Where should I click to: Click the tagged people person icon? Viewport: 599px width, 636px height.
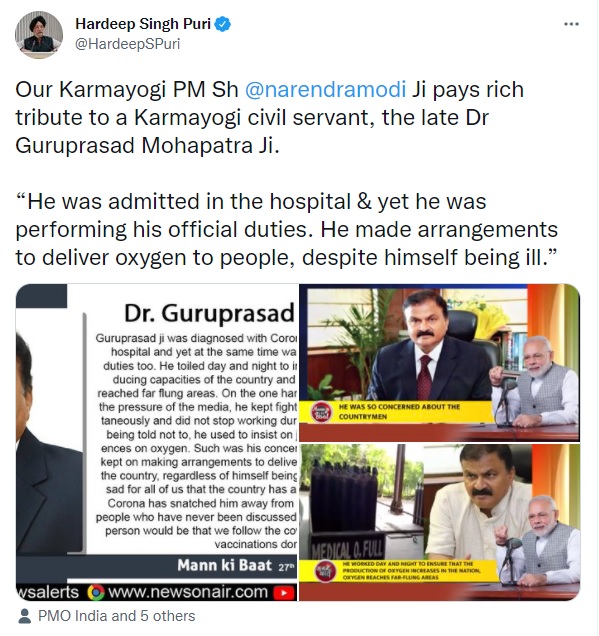pyautogui.click(x=25, y=616)
